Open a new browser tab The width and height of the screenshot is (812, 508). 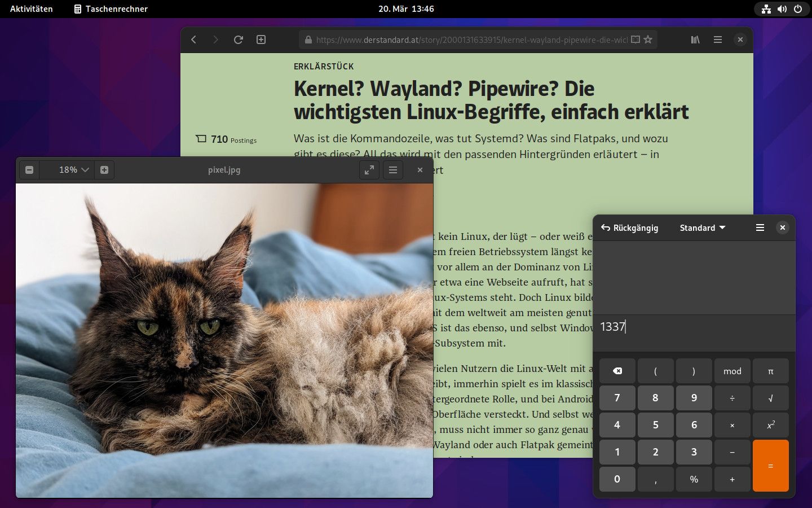[x=261, y=40]
